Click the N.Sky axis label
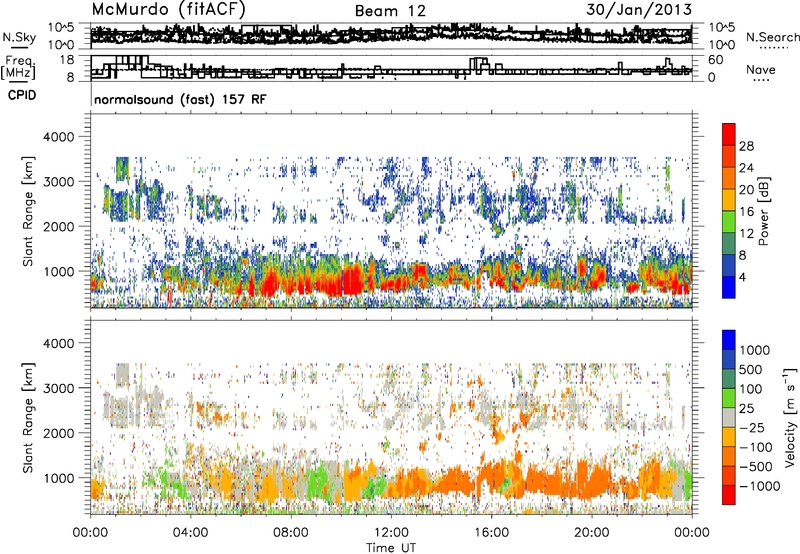Viewport: 800px width, 554px height. (x=19, y=37)
